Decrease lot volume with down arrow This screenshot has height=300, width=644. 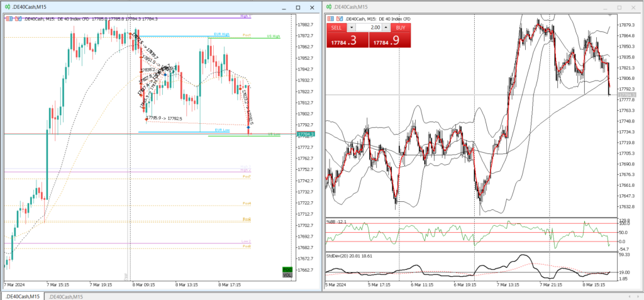352,28
